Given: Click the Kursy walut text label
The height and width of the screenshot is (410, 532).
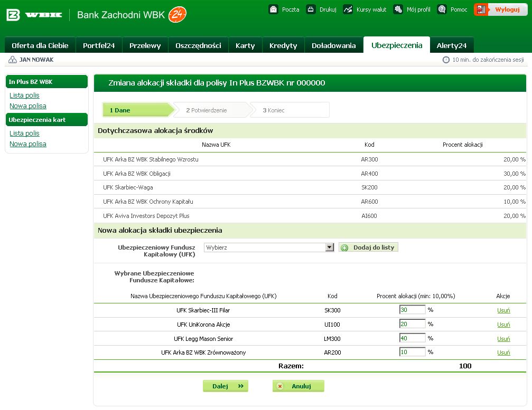Looking at the screenshot, I should 371,9.
